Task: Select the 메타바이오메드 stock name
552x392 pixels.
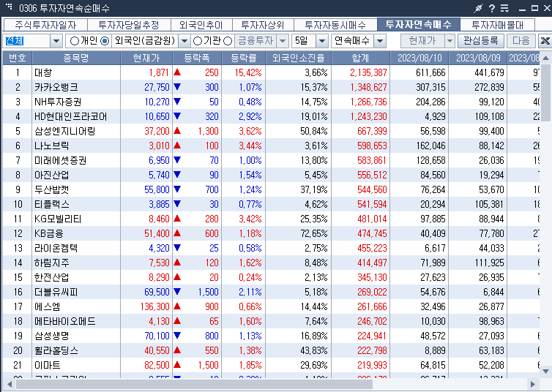Action: click(x=64, y=321)
